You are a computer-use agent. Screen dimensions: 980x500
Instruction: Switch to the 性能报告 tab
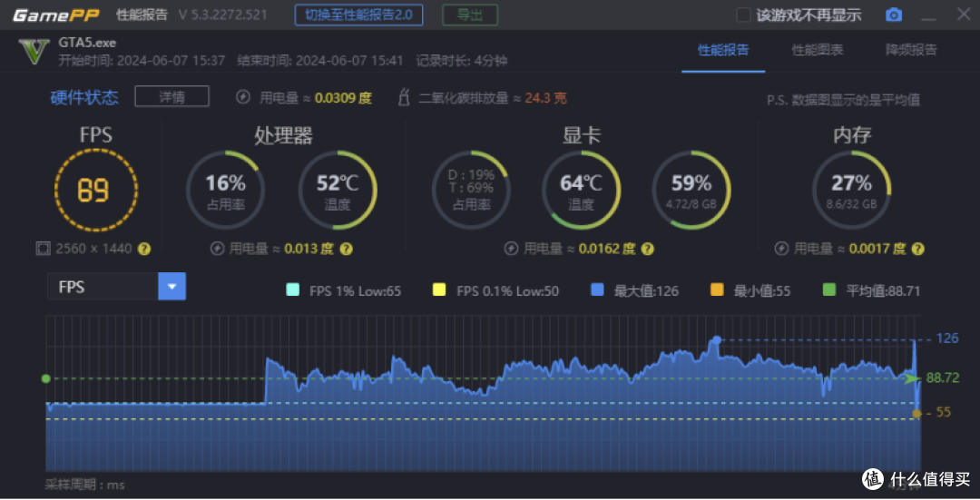click(723, 50)
